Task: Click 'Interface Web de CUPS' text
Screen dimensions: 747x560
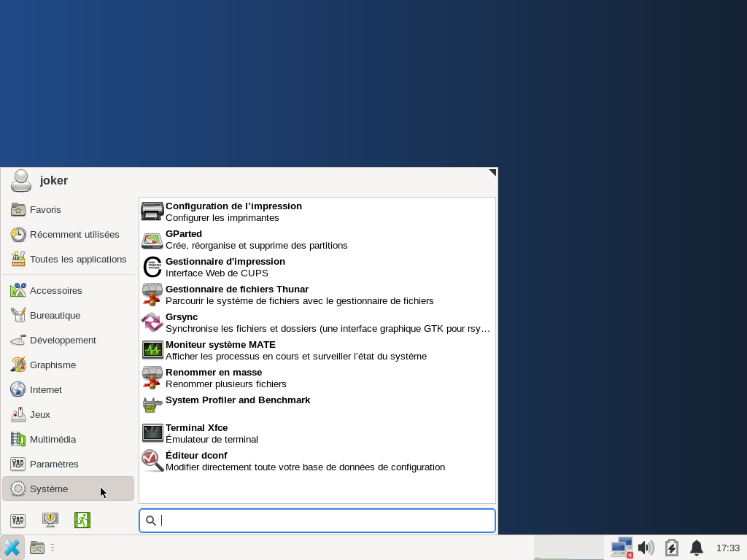Action: click(x=217, y=273)
